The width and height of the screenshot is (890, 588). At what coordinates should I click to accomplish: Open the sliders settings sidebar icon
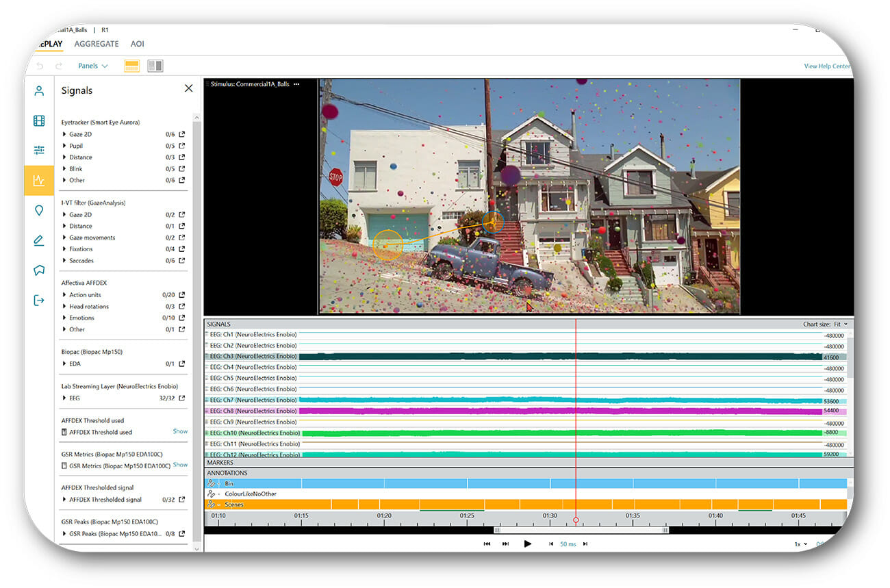(39, 151)
